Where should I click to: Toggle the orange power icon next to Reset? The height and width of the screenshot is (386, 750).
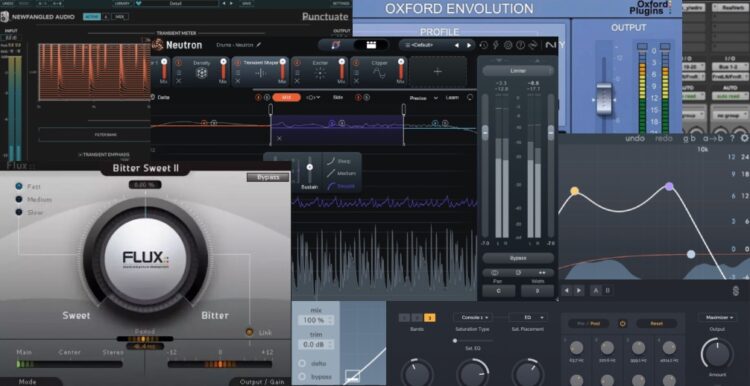tap(622, 323)
